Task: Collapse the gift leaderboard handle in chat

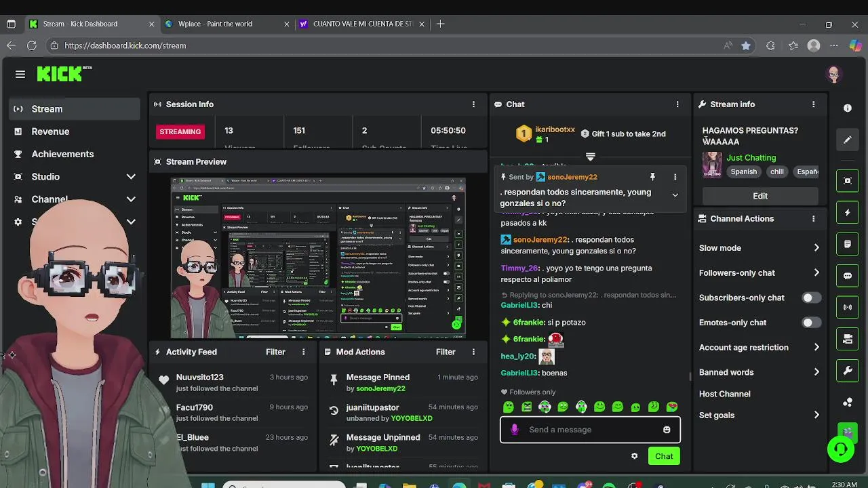Action: coord(590,157)
